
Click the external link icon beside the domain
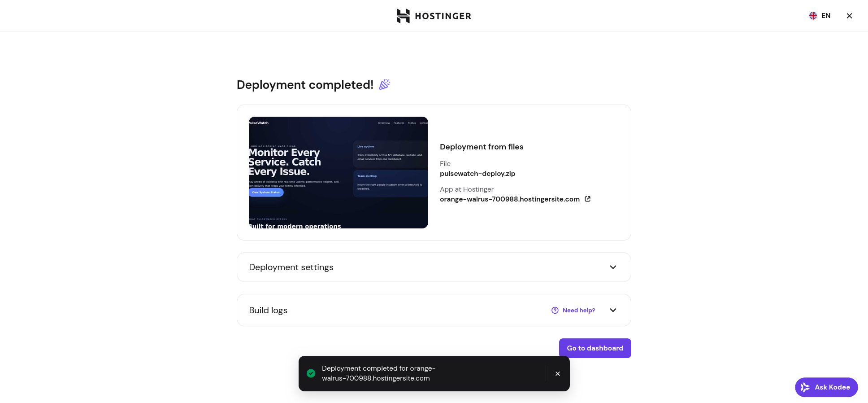(587, 199)
